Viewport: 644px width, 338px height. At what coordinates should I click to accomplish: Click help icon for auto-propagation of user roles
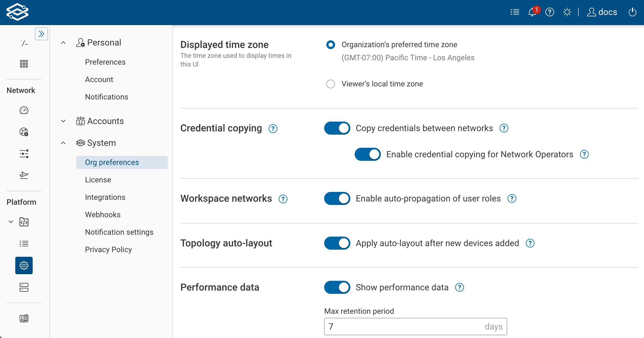click(x=512, y=198)
